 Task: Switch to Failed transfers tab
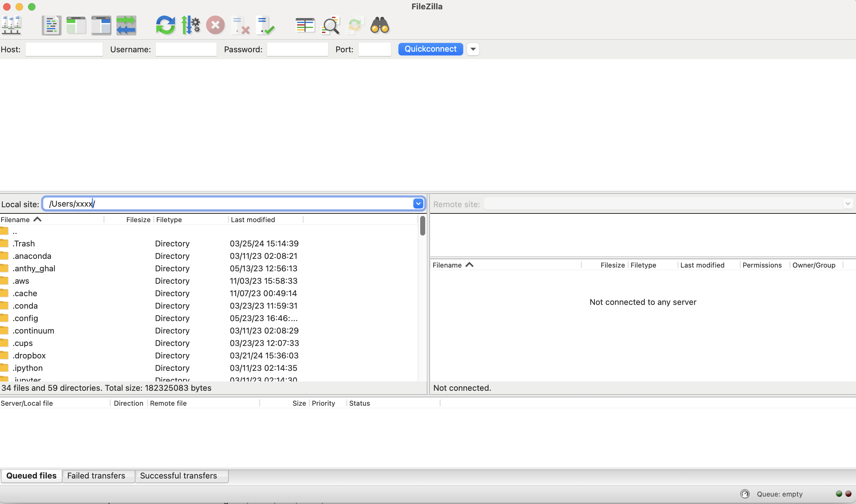click(96, 476)
